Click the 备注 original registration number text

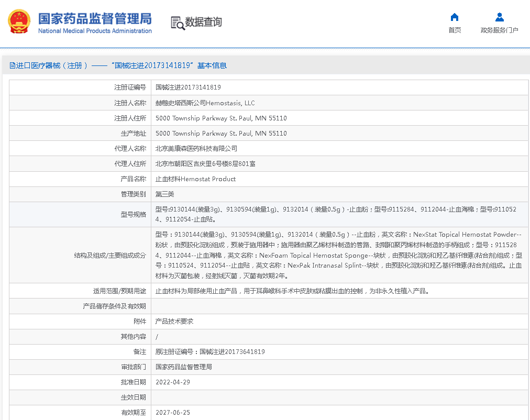pos(210,352)
